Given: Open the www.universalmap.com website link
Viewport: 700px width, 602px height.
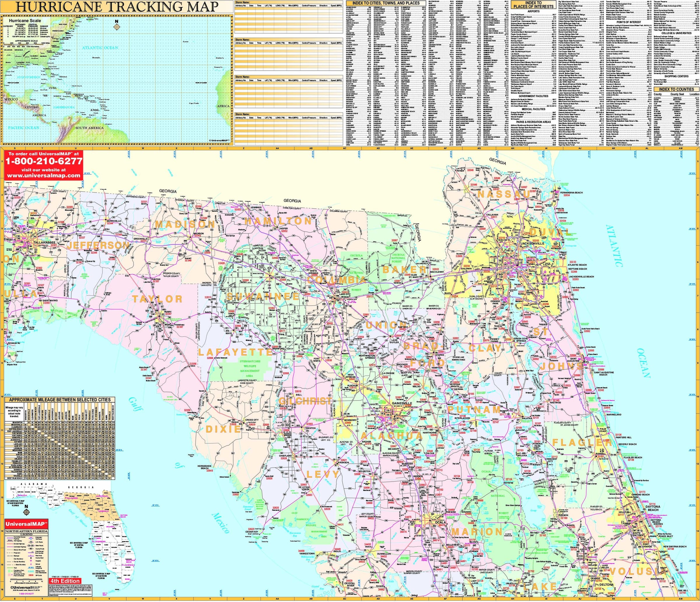Looking at the screenshot, I should click(43, 175).
